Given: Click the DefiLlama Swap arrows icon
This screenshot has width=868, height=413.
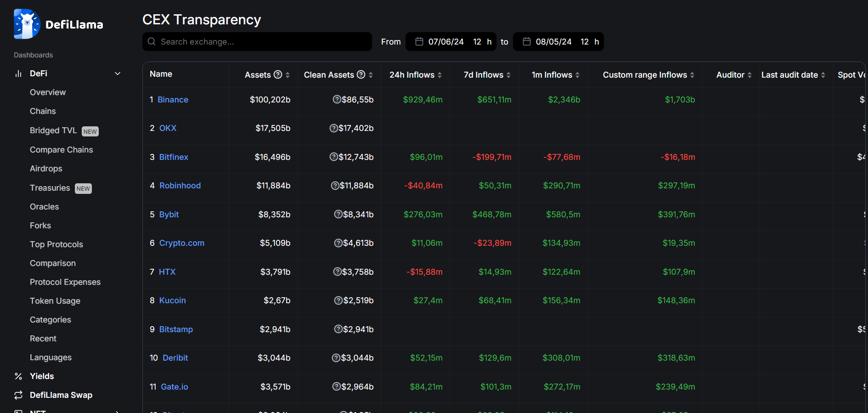Looking at the screenshot, I should point(18,395).
